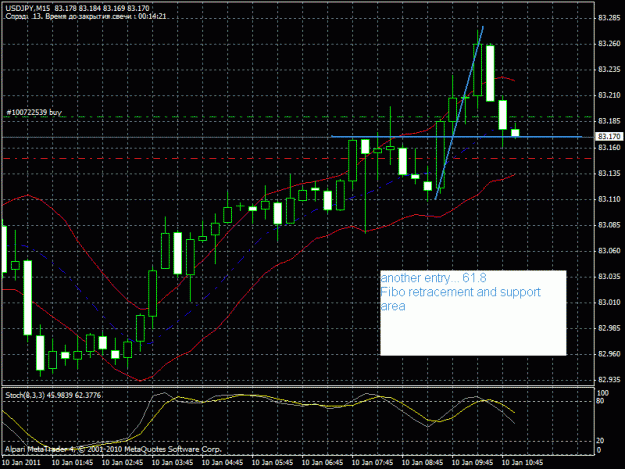Click price axis value 83.035
This screenshot has height=469, width=625.
pyautogui.click(x=609, y=277)
